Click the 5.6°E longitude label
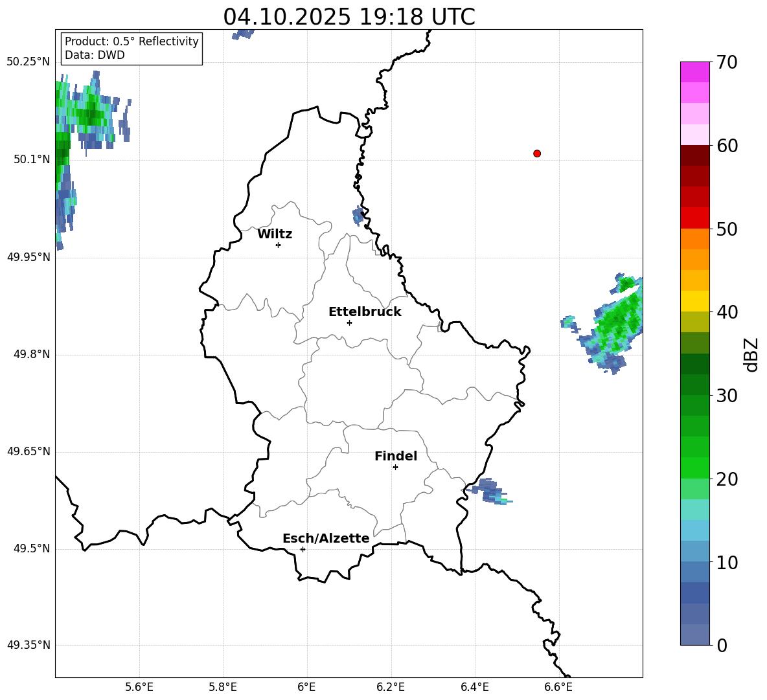This screenshot has width=767, height=700. [x=139, y=688]
